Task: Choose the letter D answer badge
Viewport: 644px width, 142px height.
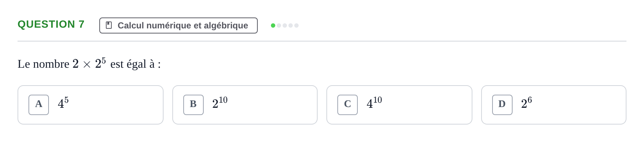Action: coord(502,105)
